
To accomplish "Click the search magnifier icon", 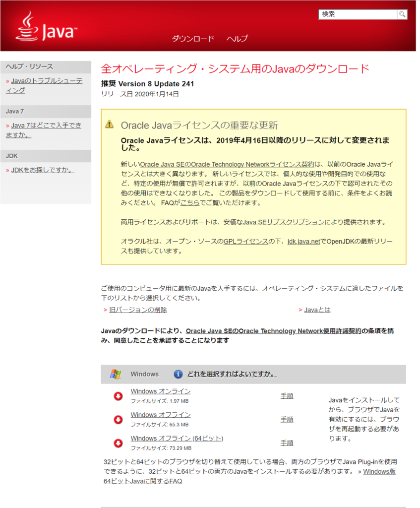I will (402, 14).
